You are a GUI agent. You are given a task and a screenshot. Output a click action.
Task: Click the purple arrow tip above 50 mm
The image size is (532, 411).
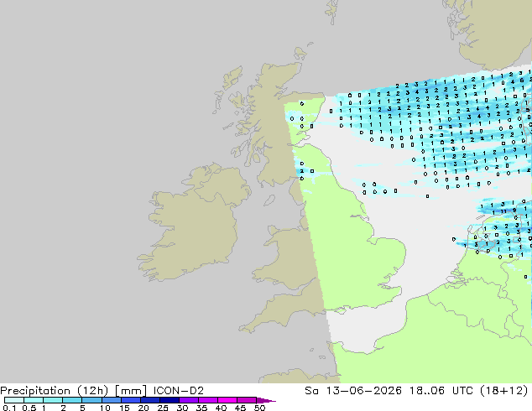[266, 400]
